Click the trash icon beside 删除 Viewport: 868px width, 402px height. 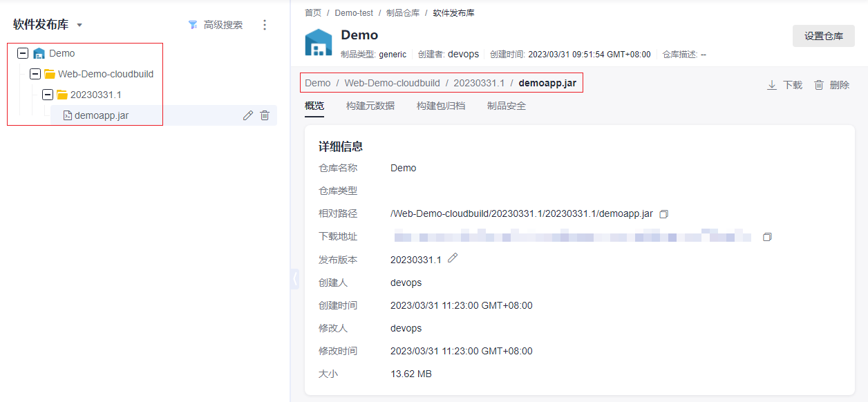tap(819, 85)
